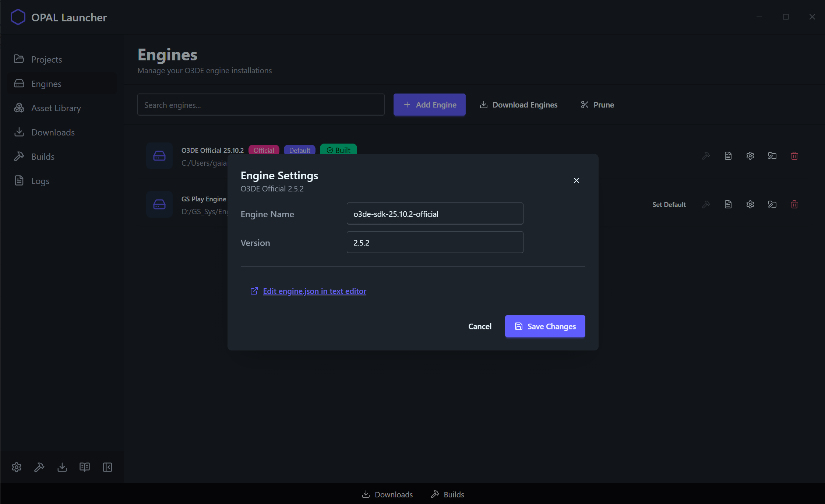Screen dimensions: 825x504
Task: Maximize the OPAL Launcher window
Action: 786,17
